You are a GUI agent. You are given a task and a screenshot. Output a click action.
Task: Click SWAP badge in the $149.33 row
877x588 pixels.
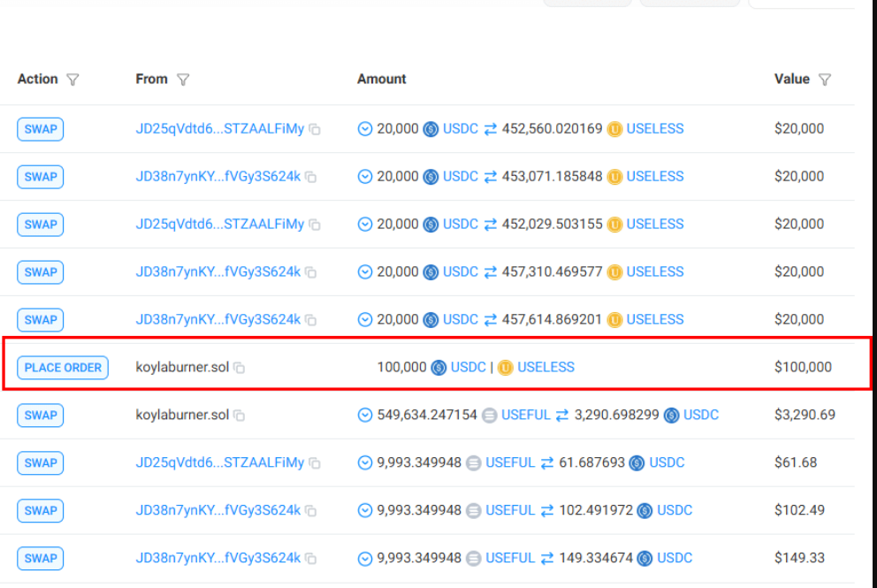point(41,558)
